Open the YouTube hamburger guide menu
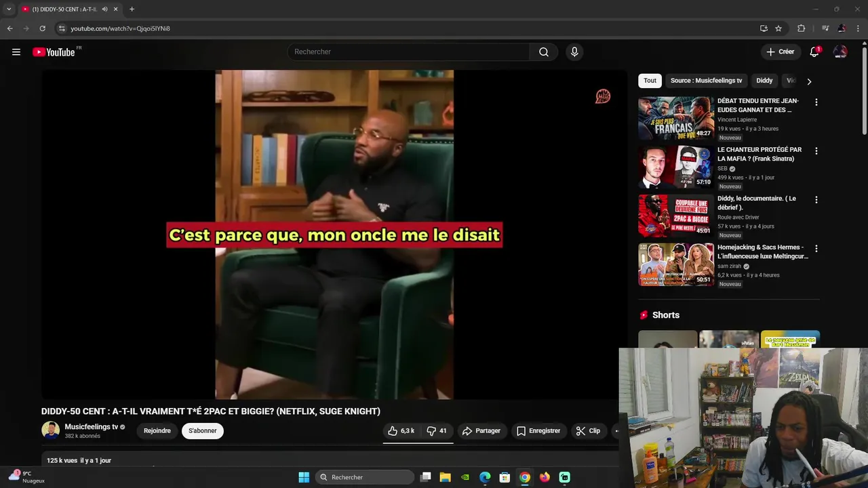868x488 pixels. pos(16,52)
